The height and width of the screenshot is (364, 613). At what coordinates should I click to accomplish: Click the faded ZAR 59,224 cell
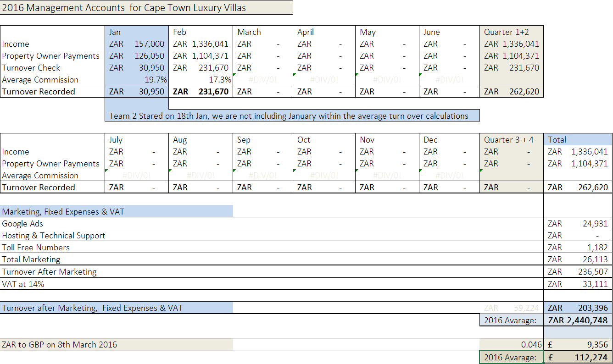click(512, 308)
